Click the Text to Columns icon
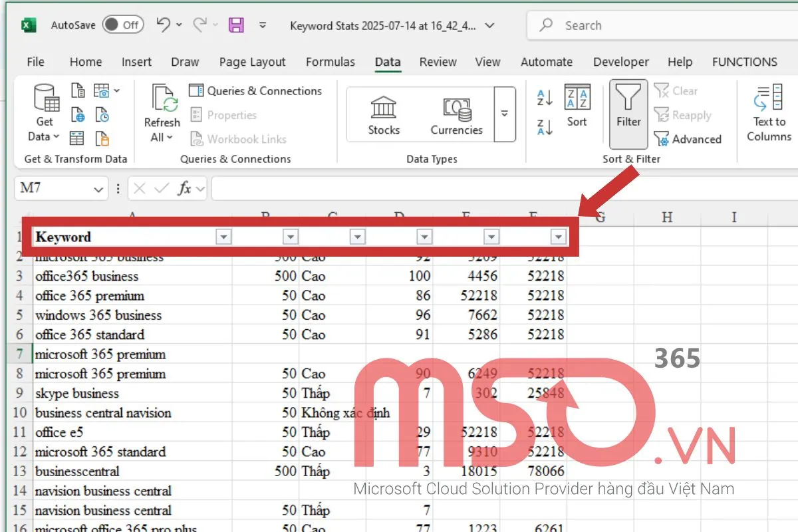Image resolution: width=798 pixels, height=532 pixels. [769, 113]
